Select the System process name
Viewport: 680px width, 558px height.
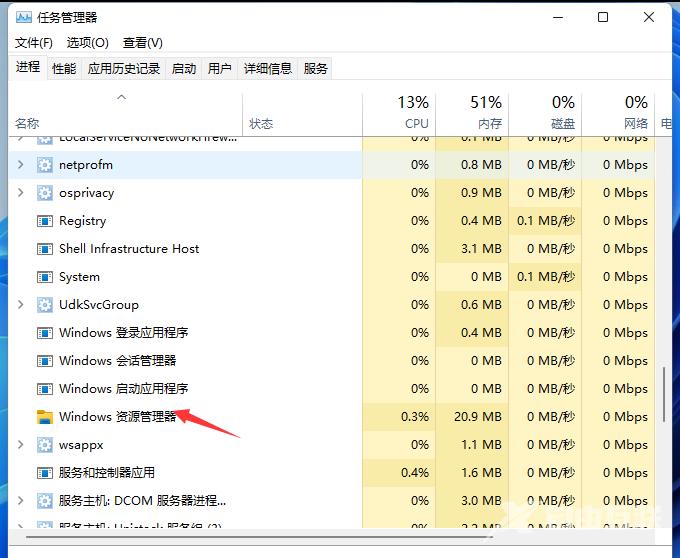click(x=79, y=277)
